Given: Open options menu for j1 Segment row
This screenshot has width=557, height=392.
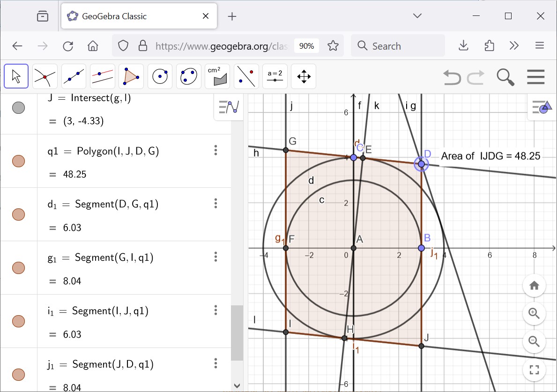Looking at the screenshot, I should click(x=215, y=363).
